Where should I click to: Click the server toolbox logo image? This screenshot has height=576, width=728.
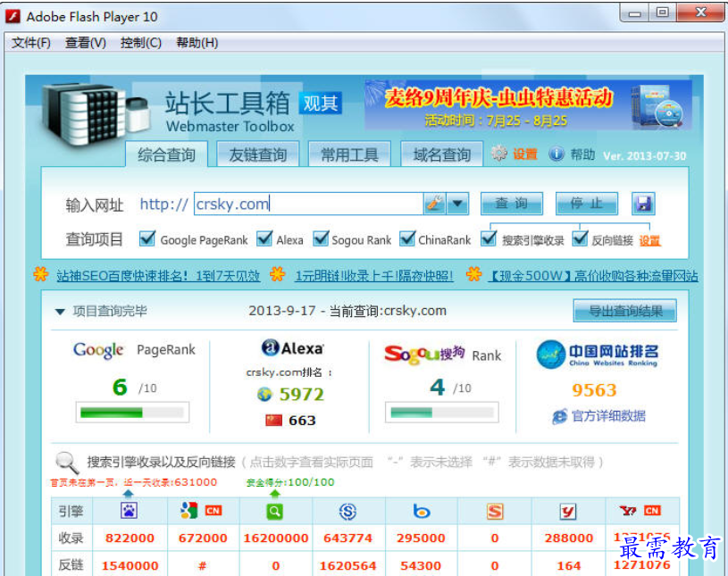click(96, 114)
